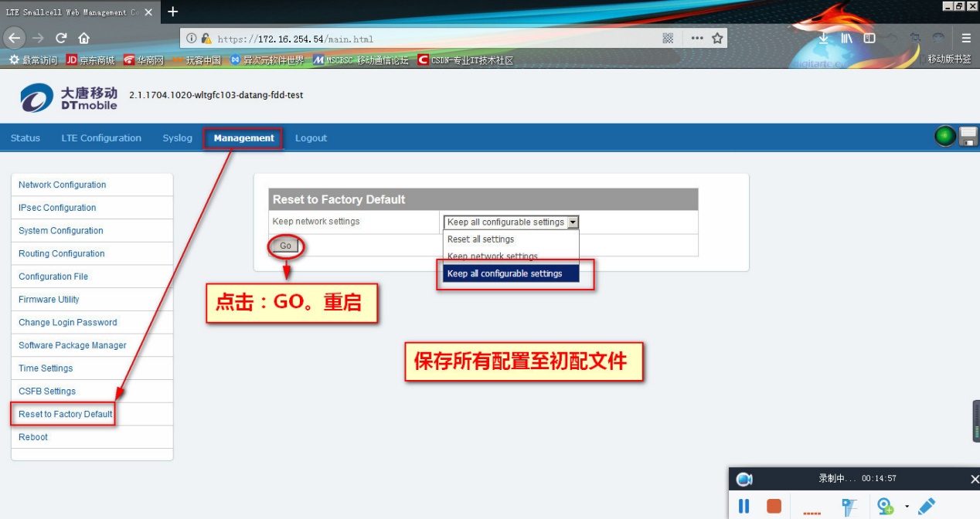Bookmark this page with star icon
980x519 pixels.
pos(717,38)
